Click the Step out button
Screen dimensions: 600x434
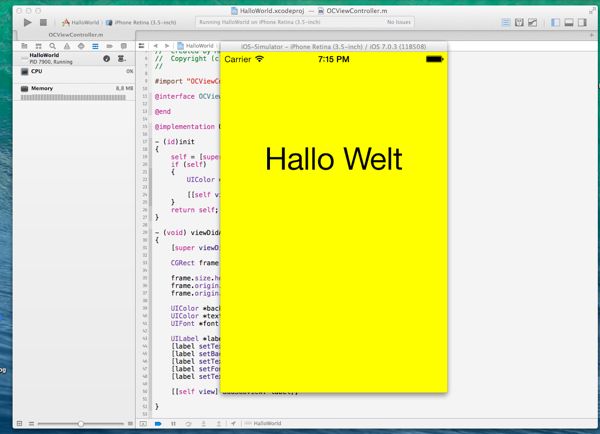click(218, 424)
